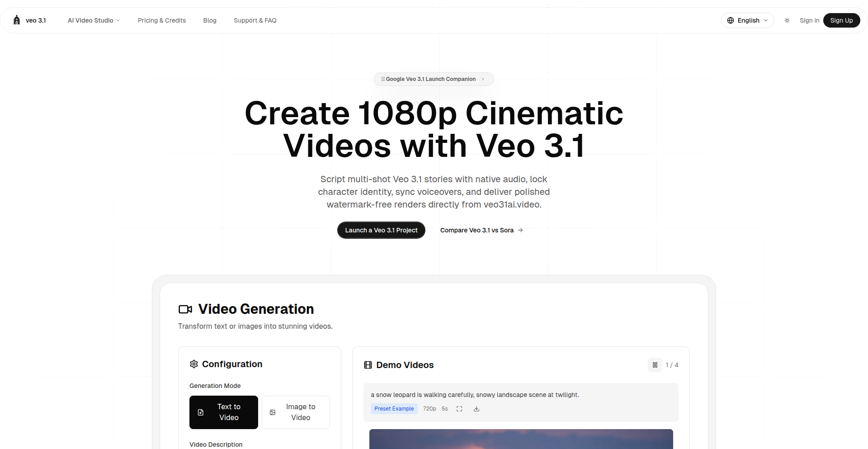Click the veo 3.1 home logo icon
868x449 pixels.
coord(17,20)
